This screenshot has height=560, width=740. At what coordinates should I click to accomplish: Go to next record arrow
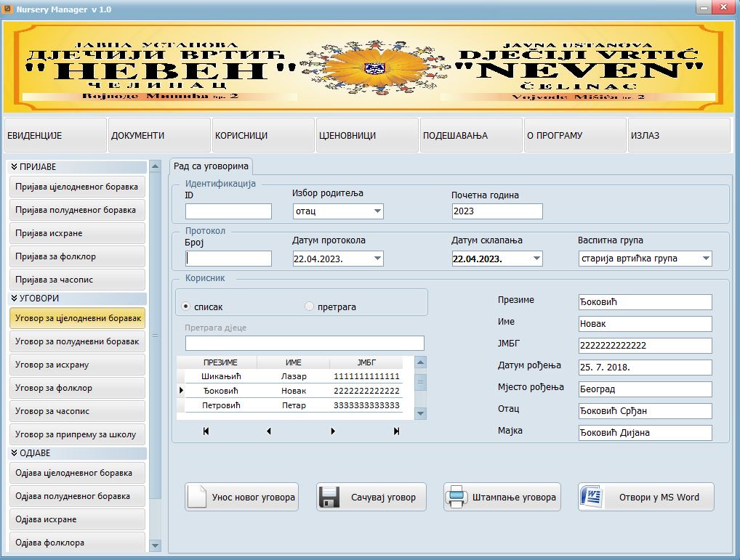(333, 431)
